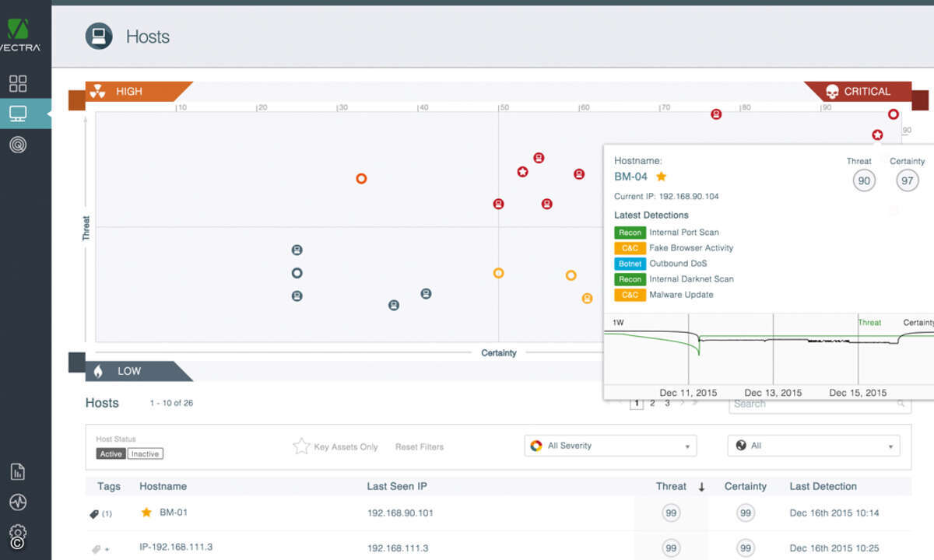The width and height of the screenshot is (934, 560).
Task: Select the dark orange ring marker in High quadrant
Action: (361, 178)
